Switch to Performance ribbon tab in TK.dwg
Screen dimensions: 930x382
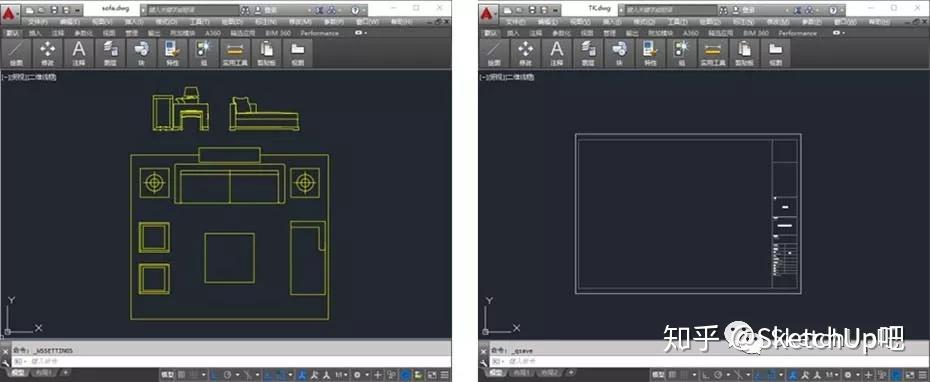(798, 33)
